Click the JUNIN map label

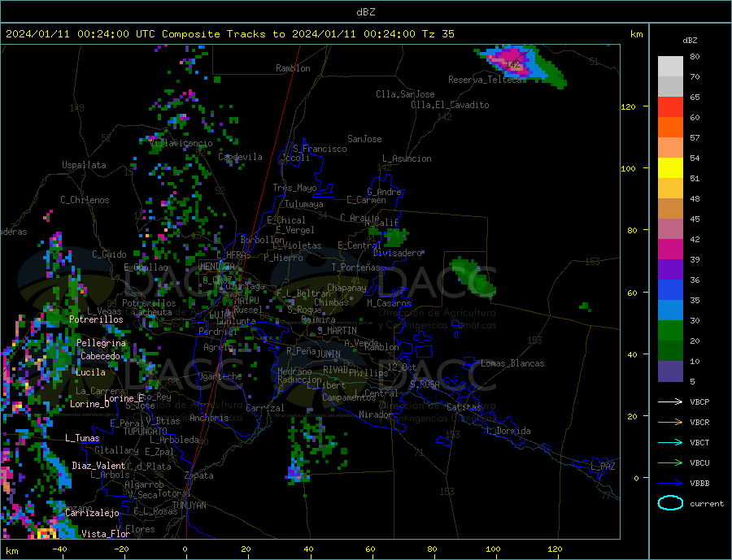(329, 354)
